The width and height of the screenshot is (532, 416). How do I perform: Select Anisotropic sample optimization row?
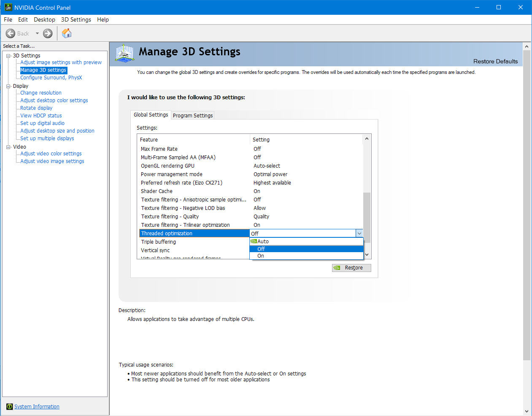pyautogui.click(x=251, y=200)
